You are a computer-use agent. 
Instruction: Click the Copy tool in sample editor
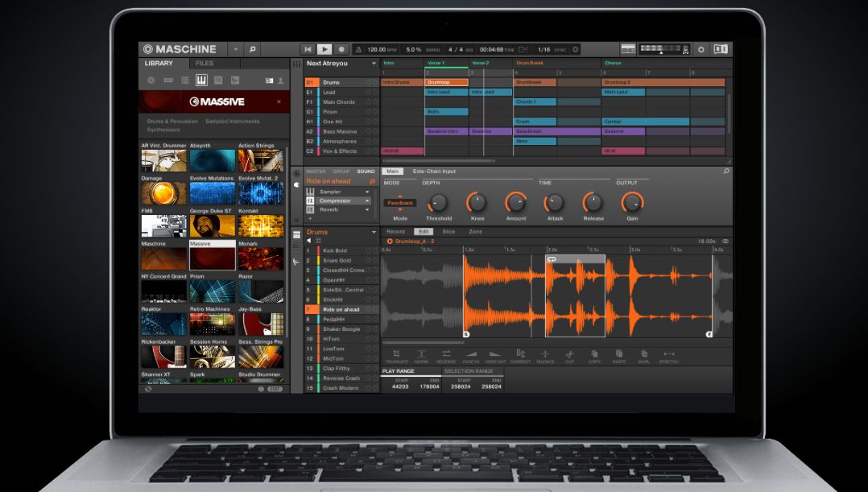click(594, 357)
